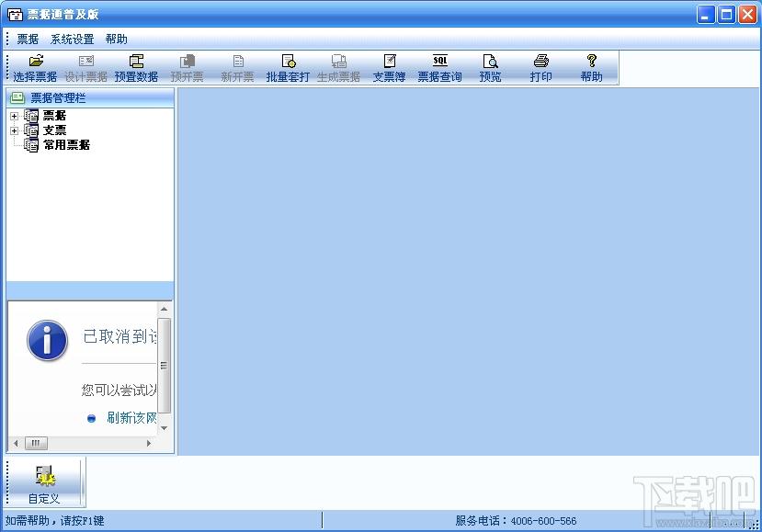Select 常用票据 in the tree
762x532 pixels.
(x=66, y=145)
